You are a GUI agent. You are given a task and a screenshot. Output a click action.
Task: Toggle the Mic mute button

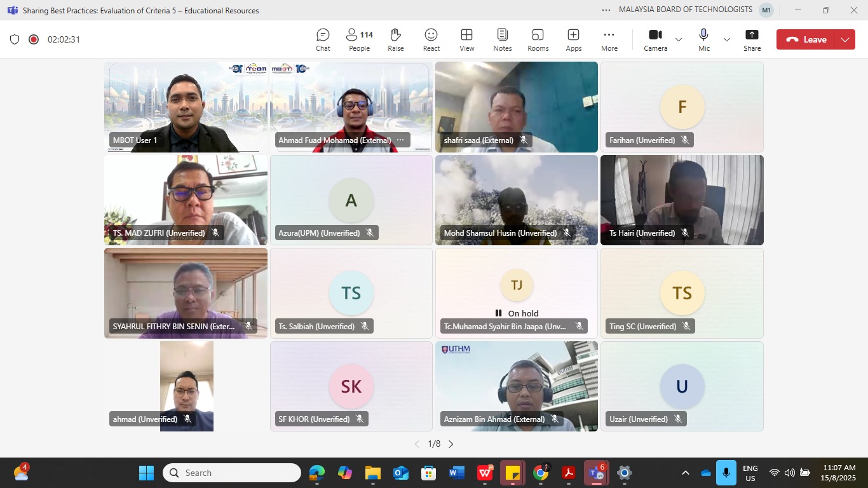pyautogui.click(x=703, y=39)
